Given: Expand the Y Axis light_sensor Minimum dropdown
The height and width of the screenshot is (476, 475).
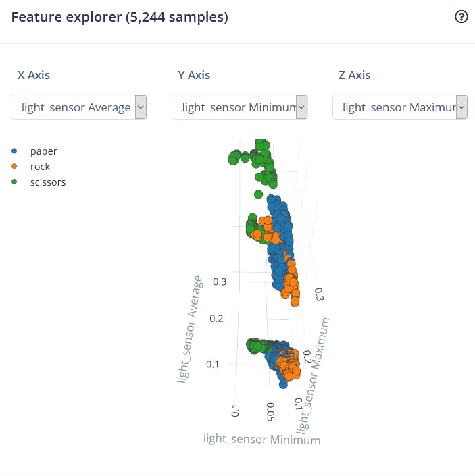Looking at the screenshot, I should pyautogui.click(x=240, y=107).
